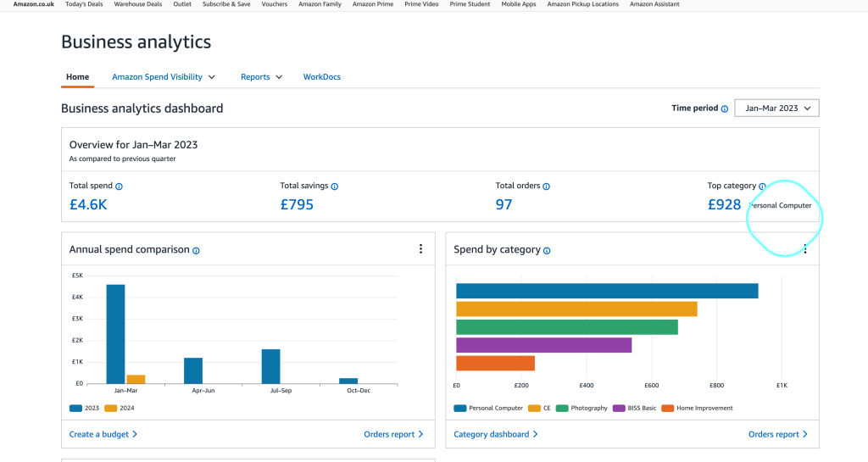Click the green Photography spend bar

coord(567,327)
